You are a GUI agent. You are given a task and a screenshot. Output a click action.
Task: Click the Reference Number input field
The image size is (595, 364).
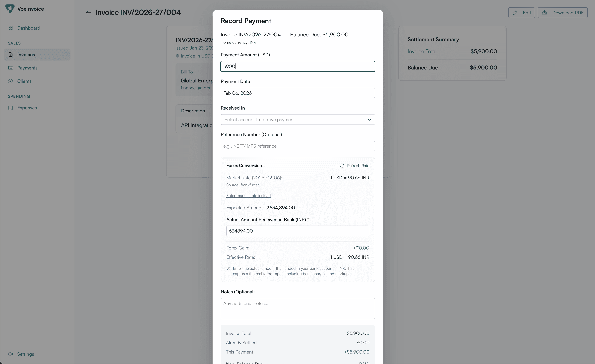tap(297, 146)
